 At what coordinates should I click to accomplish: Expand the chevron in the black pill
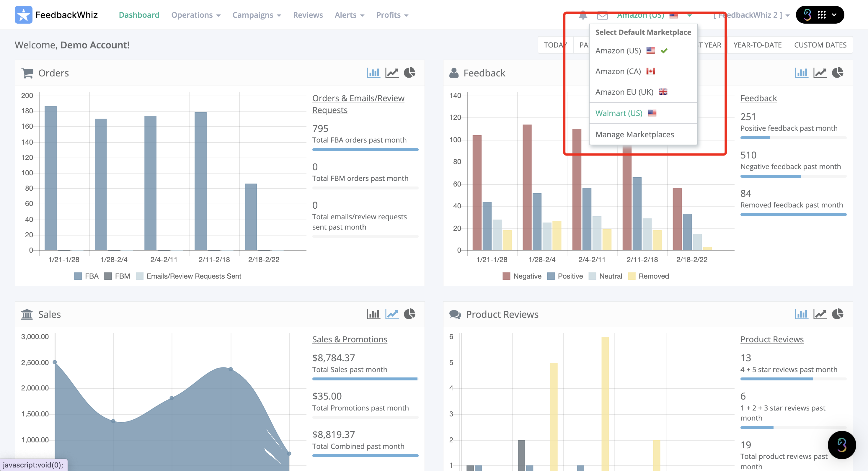[x=834, y=15]
